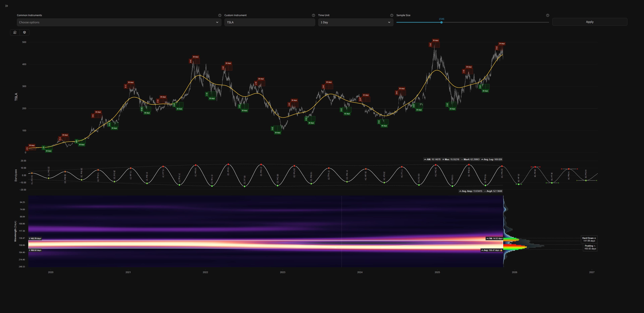Click the 3D cube view icon
This screenshot has height=313, width=644.
pyautogui.click(x=24, y=32)
